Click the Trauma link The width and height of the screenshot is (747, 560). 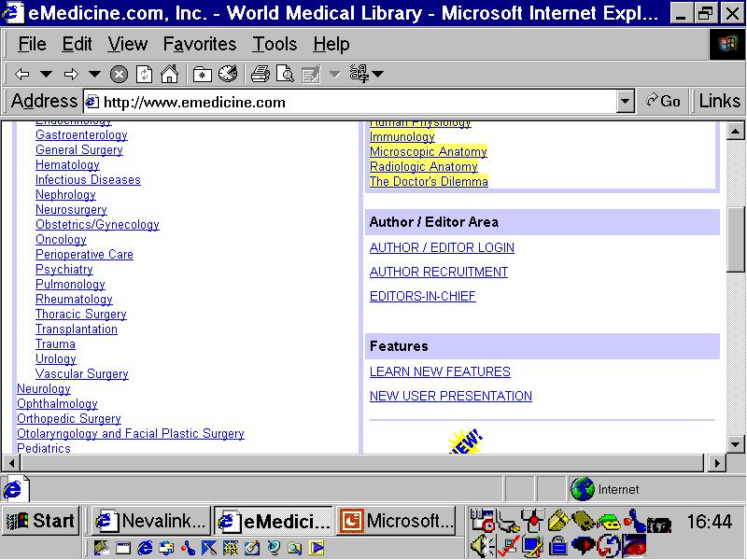click(x=55, y=343)
